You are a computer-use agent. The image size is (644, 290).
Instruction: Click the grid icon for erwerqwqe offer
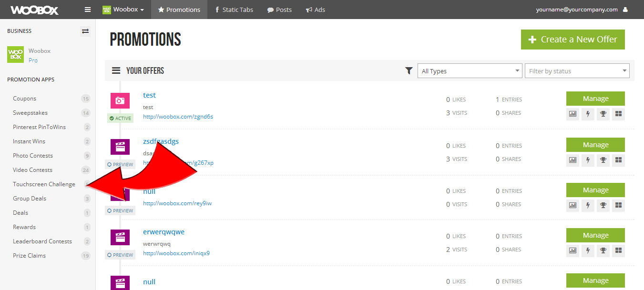[x=618, y=251]
